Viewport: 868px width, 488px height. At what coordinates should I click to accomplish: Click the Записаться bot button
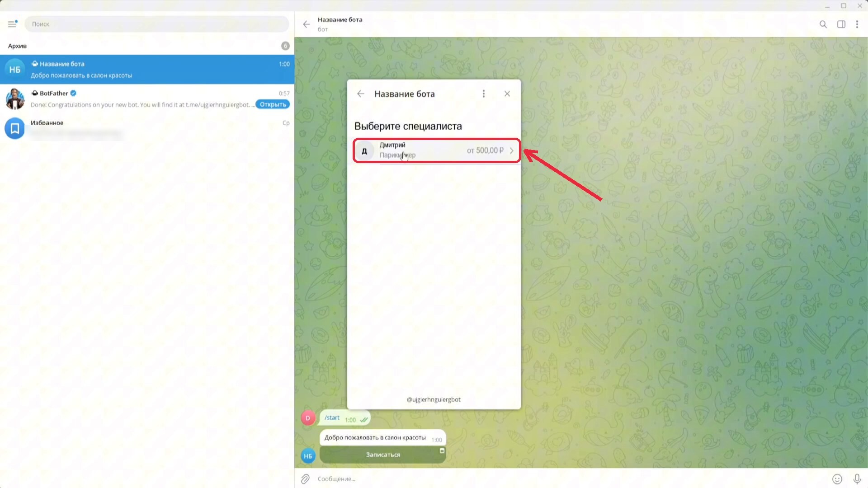(x=383, y=455)
